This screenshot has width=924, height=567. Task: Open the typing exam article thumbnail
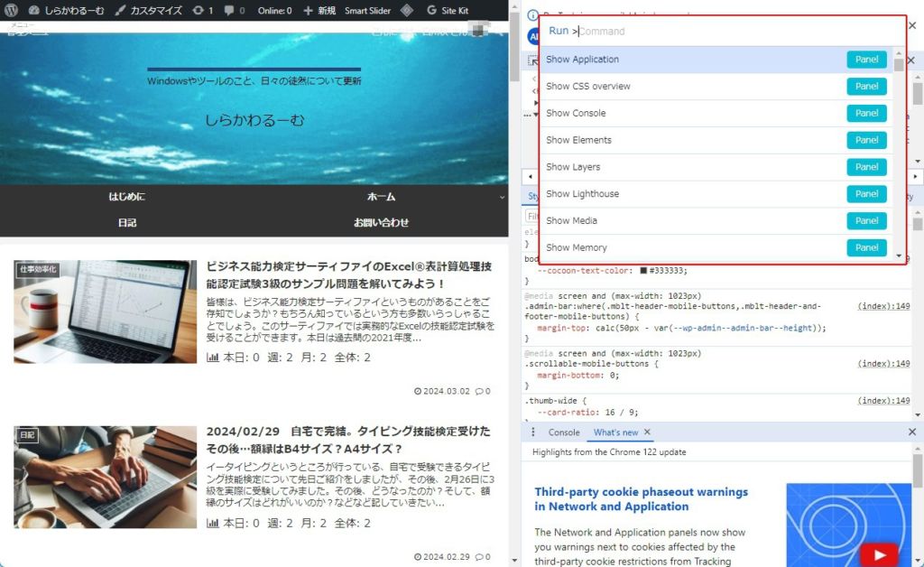[x=106, y=478]
